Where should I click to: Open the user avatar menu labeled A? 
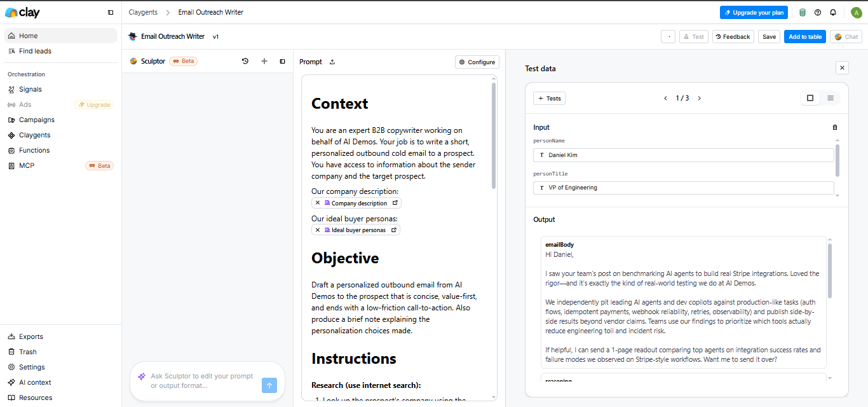pos(855,12)
